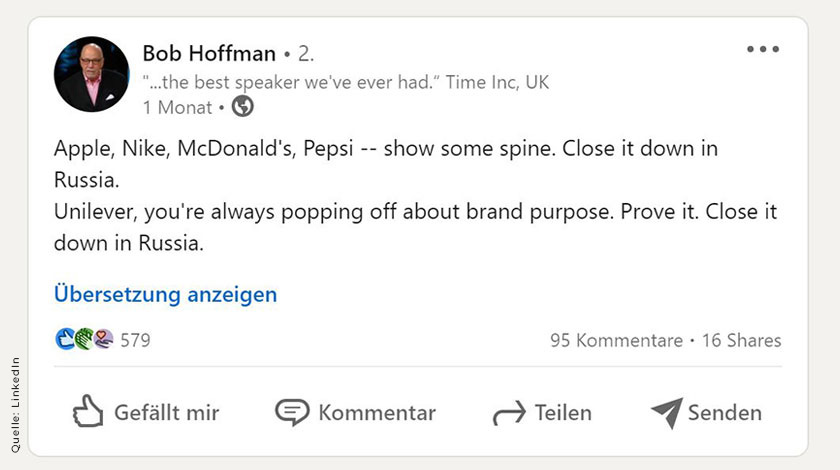Click the profile tagline about Time Inc, UK
The height and width of the screenshot is (470, 840).
coord(346,82)
